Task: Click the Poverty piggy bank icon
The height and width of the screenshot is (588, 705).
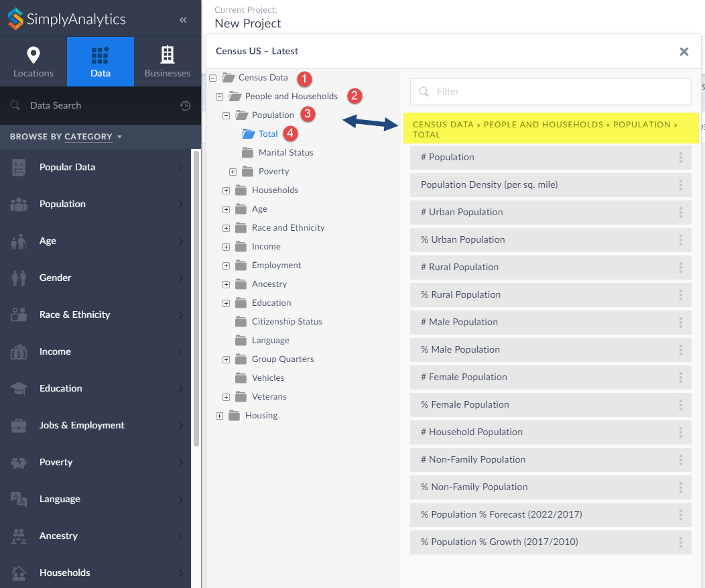Action: [19, 463]
